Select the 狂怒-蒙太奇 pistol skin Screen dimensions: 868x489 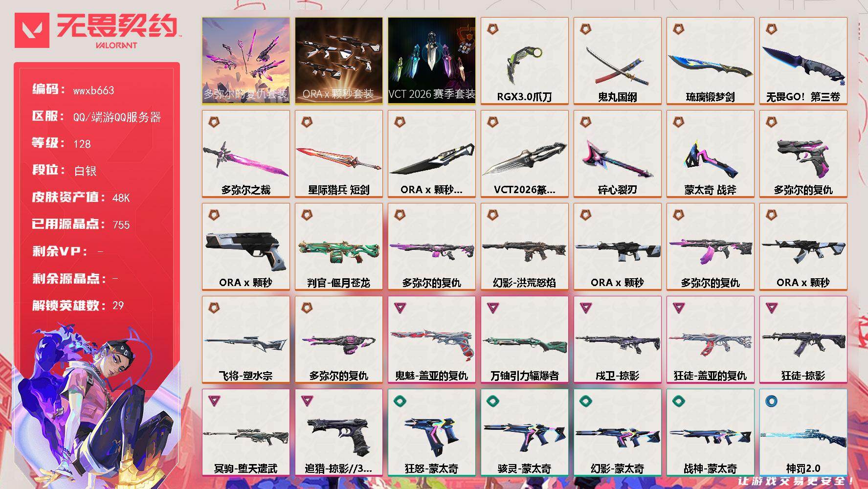click(x=431, y=432)
